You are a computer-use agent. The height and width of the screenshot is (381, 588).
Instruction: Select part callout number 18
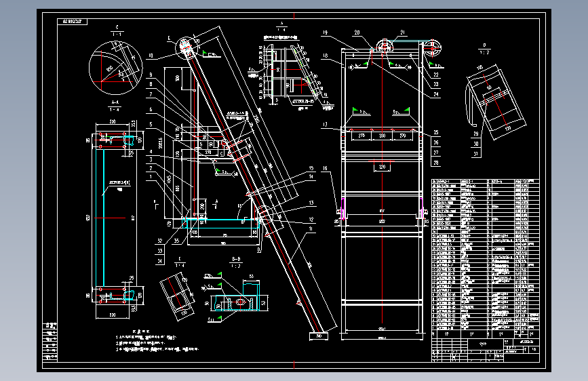click(325, 56)
